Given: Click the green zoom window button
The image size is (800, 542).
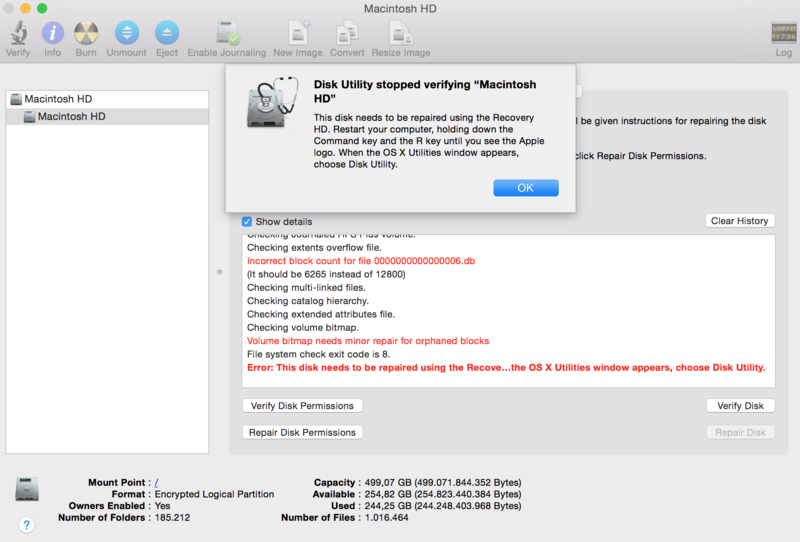Looking at the screenshot, I should click(x=42, y=8).
